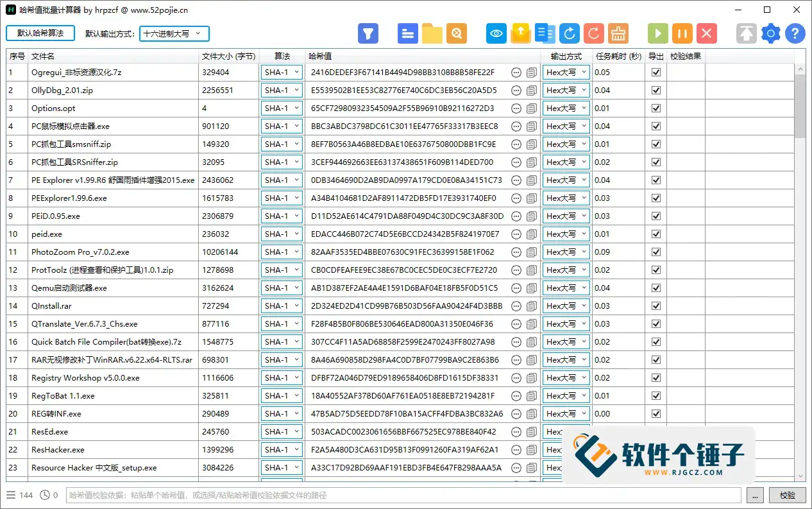Pause tasks with orange pause button
This screenshot has width=812, height=509.
click(682, 33)
